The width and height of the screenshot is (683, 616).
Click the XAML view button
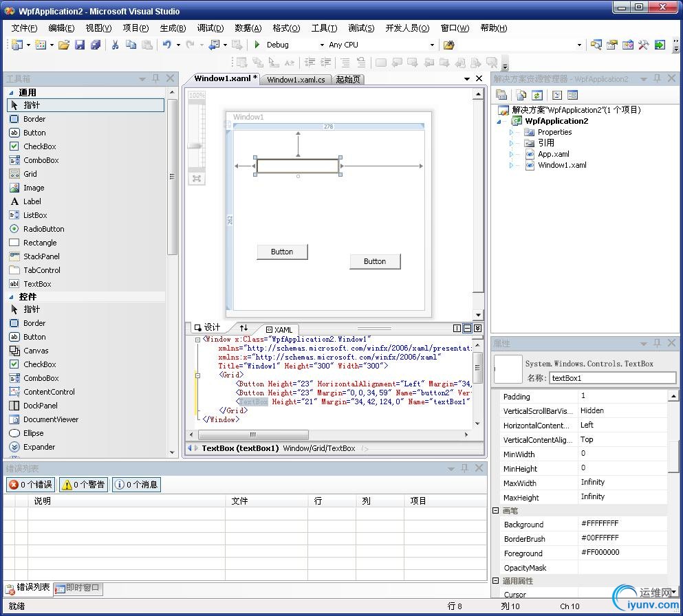pos(280,329)
